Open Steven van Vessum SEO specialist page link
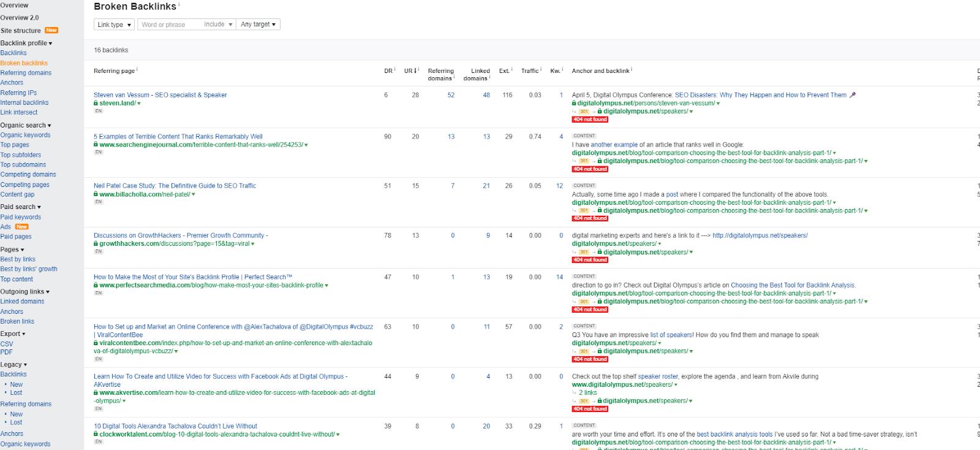This screenshot has height=450, width=980. click(160, 95)
